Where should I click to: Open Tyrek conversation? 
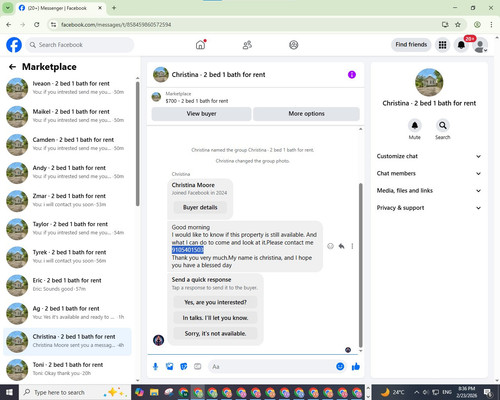click(x=68, y=257)
